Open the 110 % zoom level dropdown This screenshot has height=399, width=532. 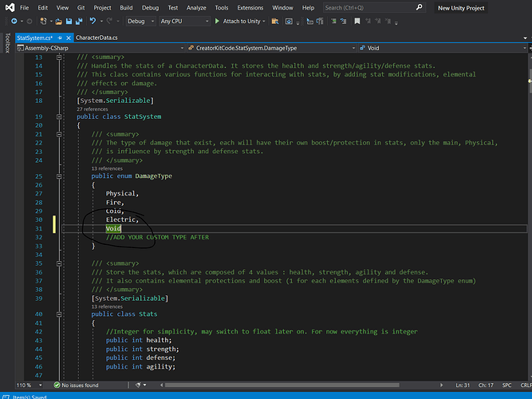[x=22, y=385]
